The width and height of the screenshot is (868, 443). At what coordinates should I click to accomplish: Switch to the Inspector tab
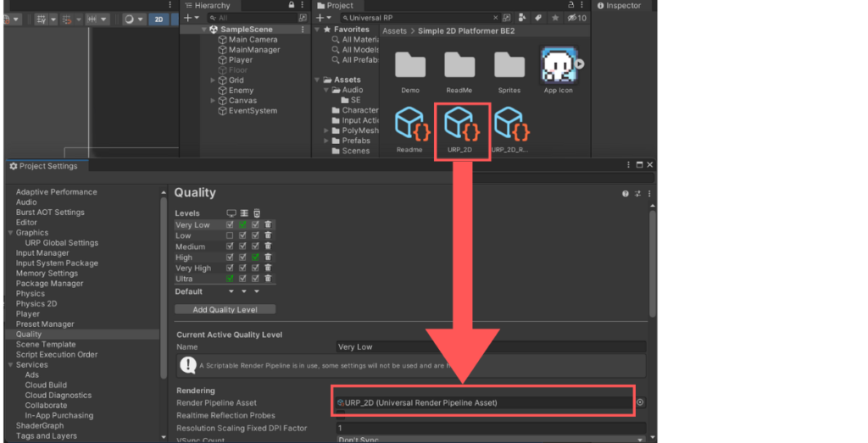click(x=623, y=6)
